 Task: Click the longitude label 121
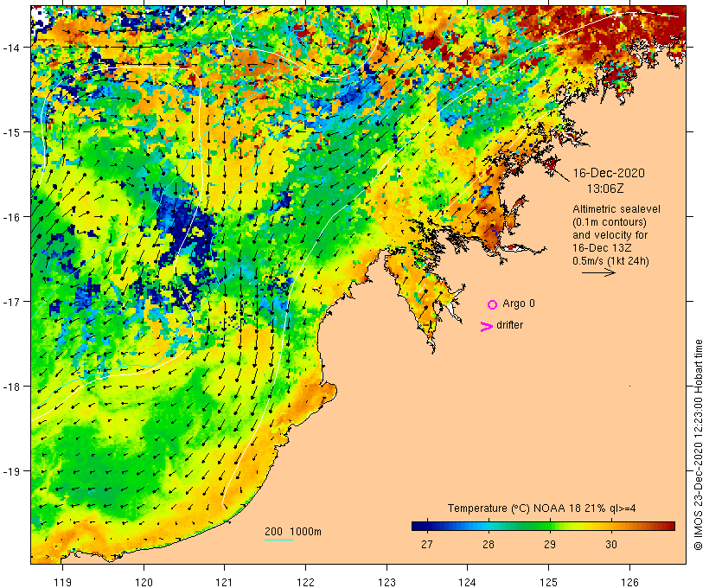tap(224, 582)
